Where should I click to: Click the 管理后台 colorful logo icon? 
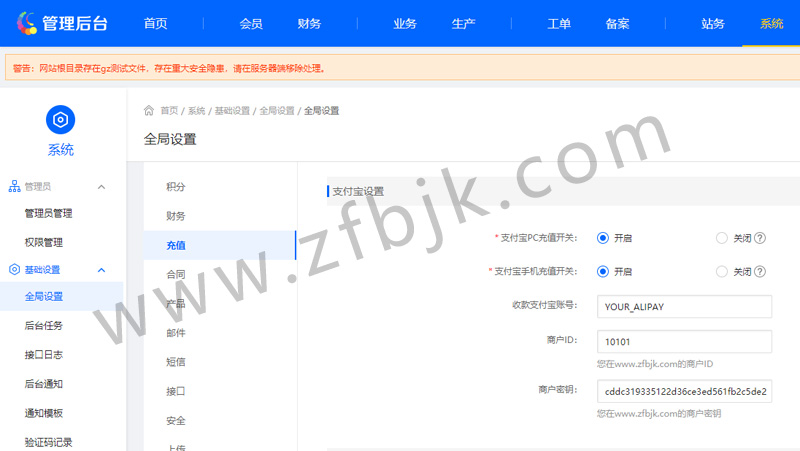pos(27,23)
